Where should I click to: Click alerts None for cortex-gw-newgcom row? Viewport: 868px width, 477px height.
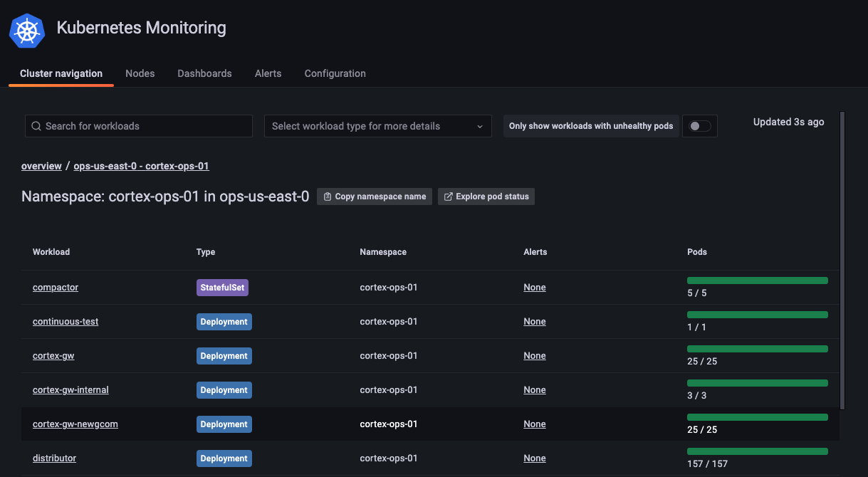(535, 424)
